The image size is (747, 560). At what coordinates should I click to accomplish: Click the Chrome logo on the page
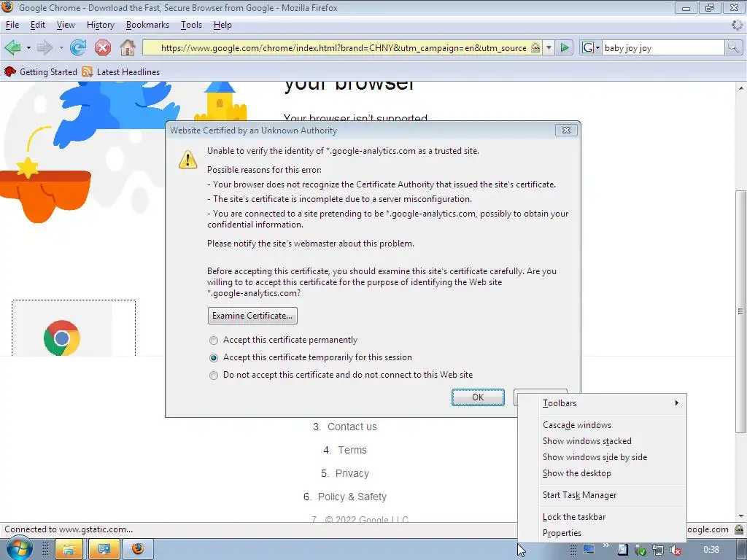(61, 338)
